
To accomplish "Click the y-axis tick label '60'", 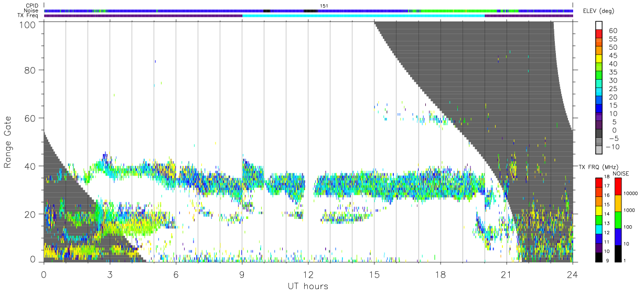I will (30, 118).
